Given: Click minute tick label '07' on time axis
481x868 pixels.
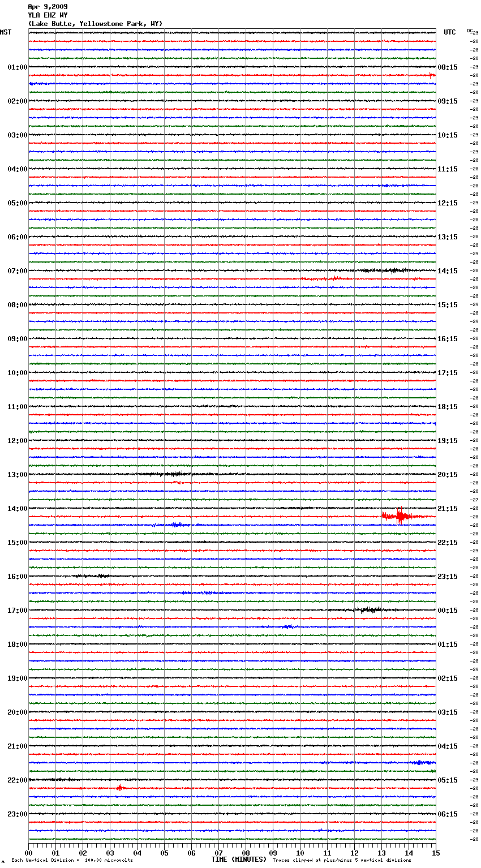Looking at the screenshot, I should pos(218,853).
